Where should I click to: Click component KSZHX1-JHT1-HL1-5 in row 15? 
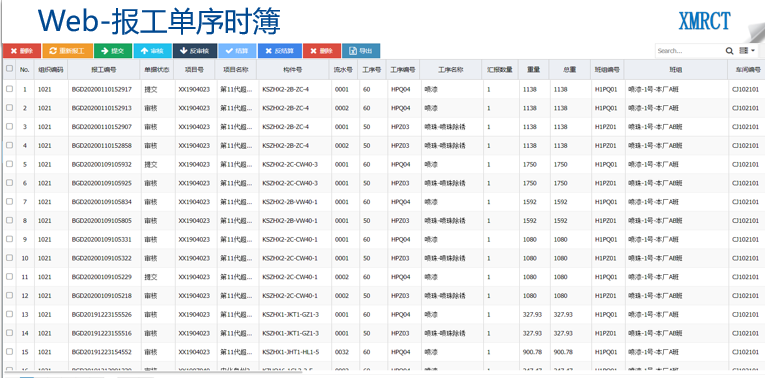(290, 352)
